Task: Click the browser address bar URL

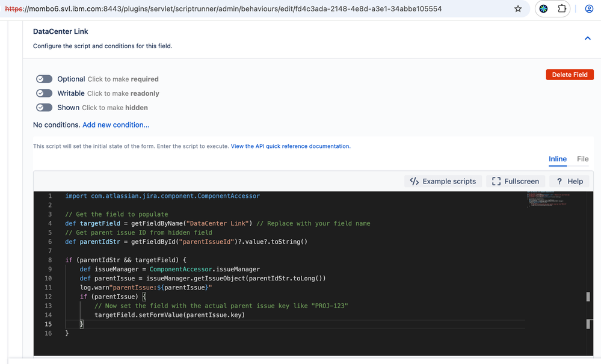Action: click(223, 9)
